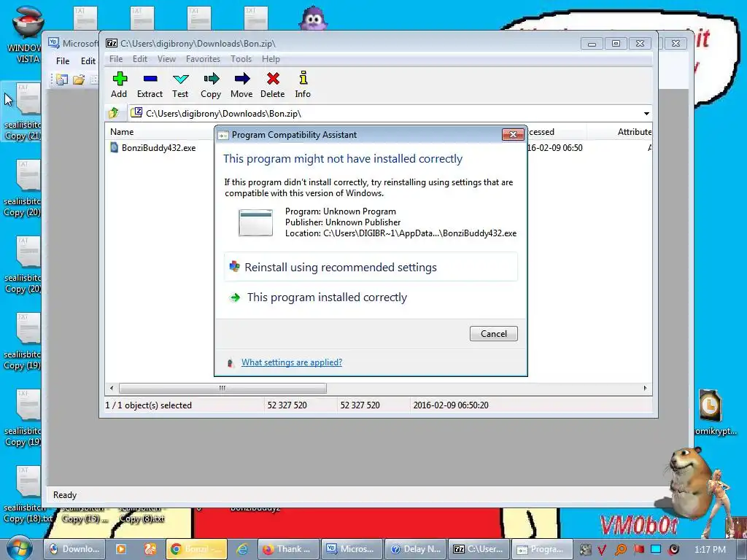This screenshot has width=747, height=560.
Task: Click the Copy toolbar icon in 7-Zip
Action: 211,79
